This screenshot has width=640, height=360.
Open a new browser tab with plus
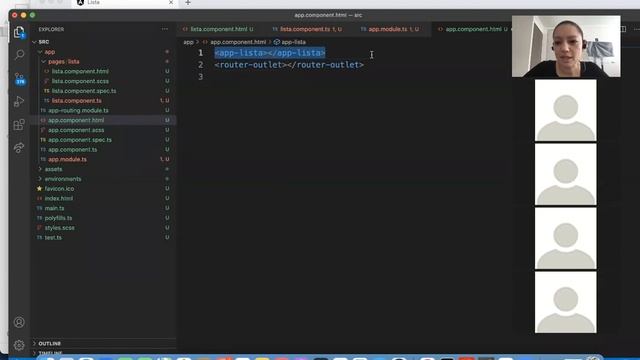[x=188, y=3]
